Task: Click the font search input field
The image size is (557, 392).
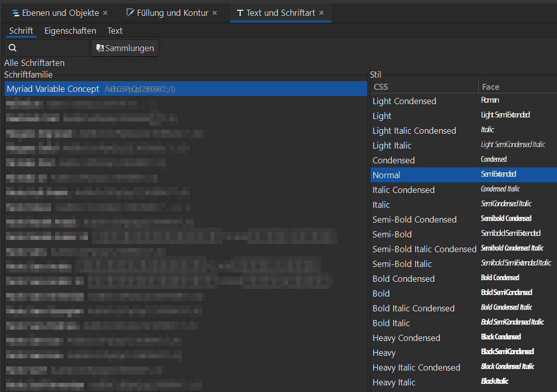Action: 47,48
